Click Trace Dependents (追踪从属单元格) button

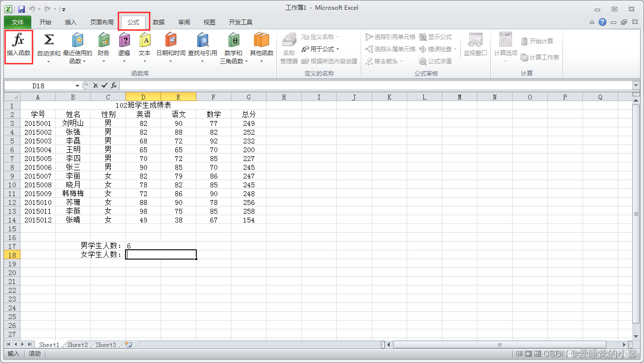coord(390,49)
